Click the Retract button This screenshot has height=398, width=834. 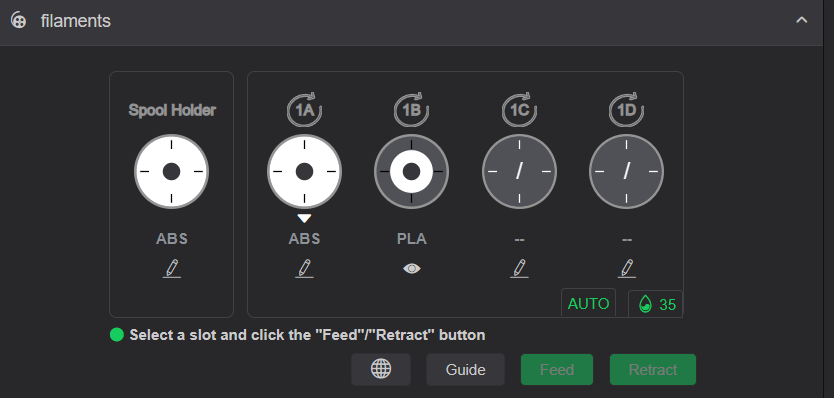tap(653, 369)
